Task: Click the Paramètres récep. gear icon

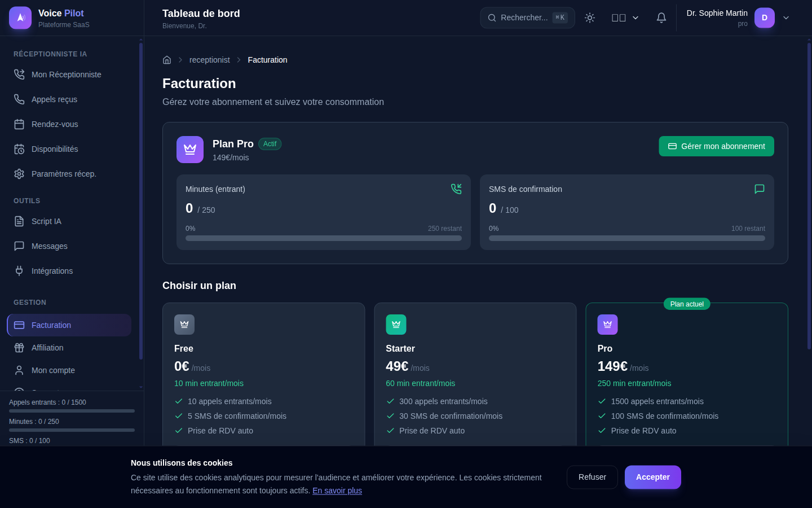Action: 19,174
